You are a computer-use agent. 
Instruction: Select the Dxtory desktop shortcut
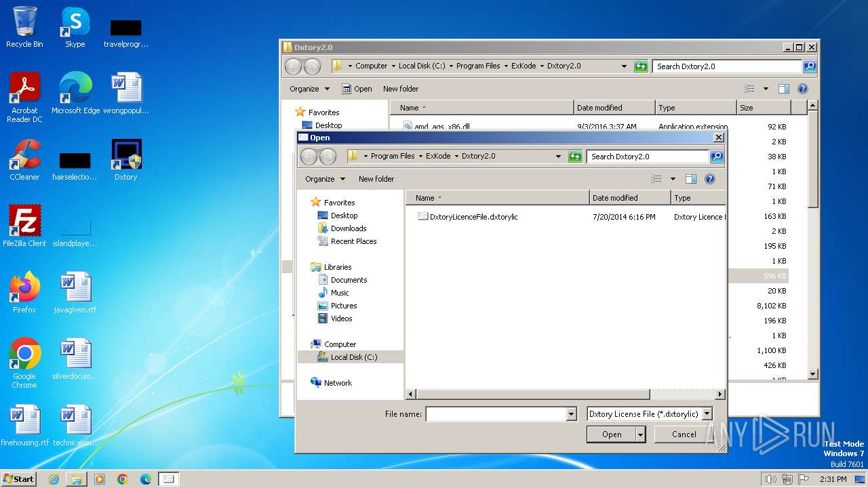[x=126, y=161]
